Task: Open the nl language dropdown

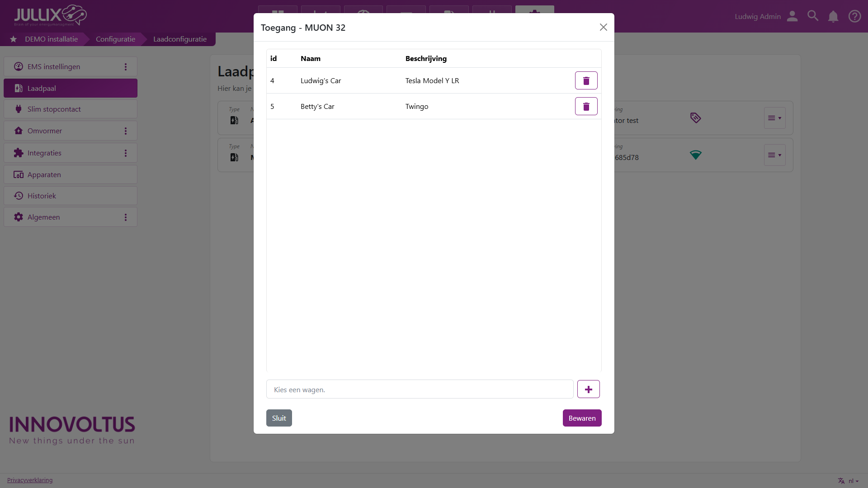Action: click(x=853, y=481)
